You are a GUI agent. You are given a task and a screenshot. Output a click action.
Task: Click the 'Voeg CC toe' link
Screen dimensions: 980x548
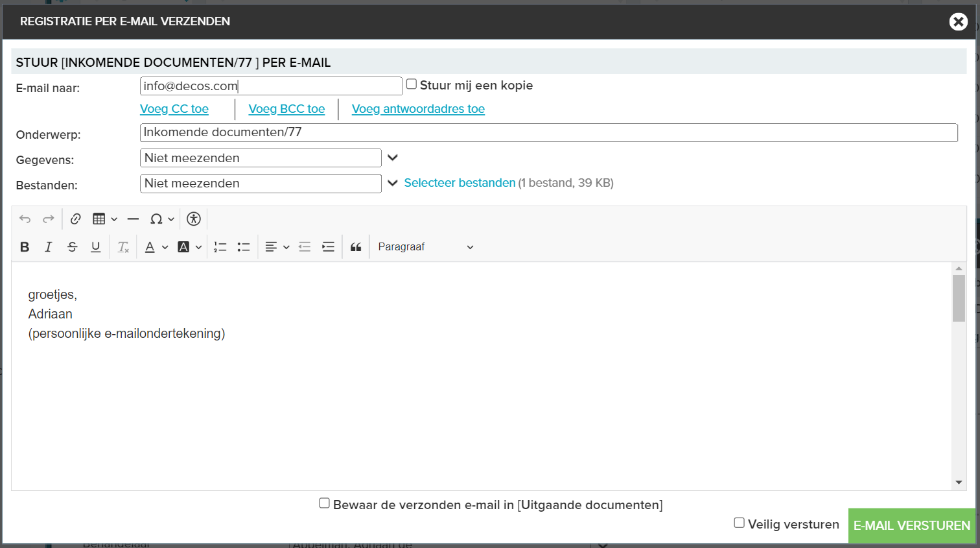point(174,109)
